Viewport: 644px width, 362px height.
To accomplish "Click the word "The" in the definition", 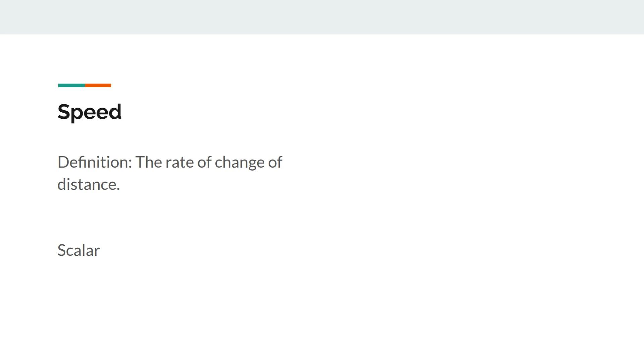I will tap(149, 162).
